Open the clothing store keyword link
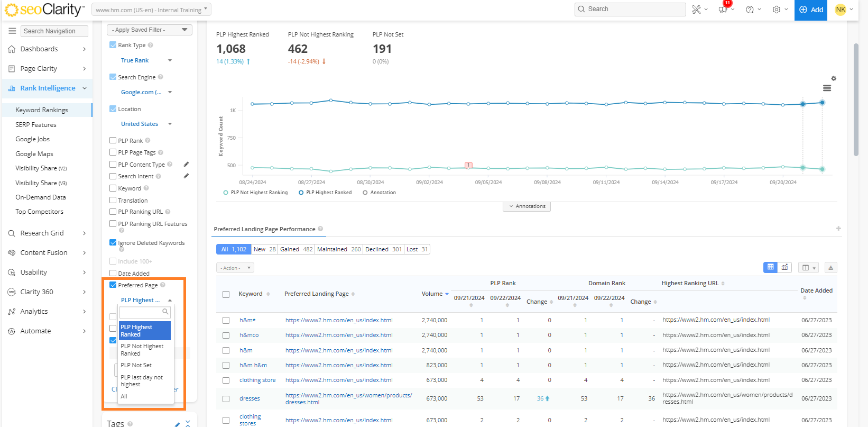 (x=257, y=380)
